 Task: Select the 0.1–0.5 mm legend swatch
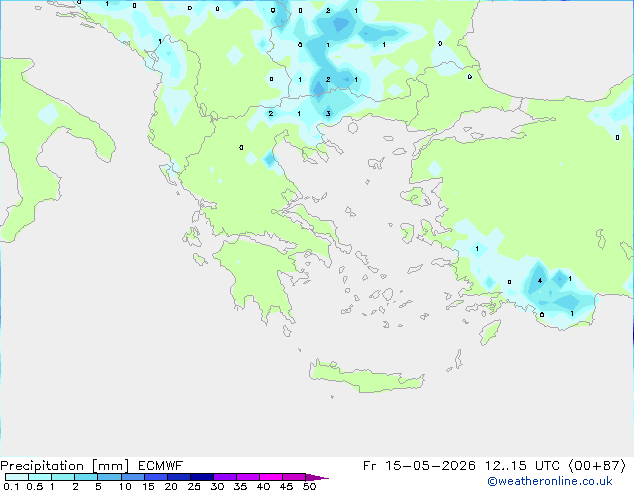click(x=17, y=477)
